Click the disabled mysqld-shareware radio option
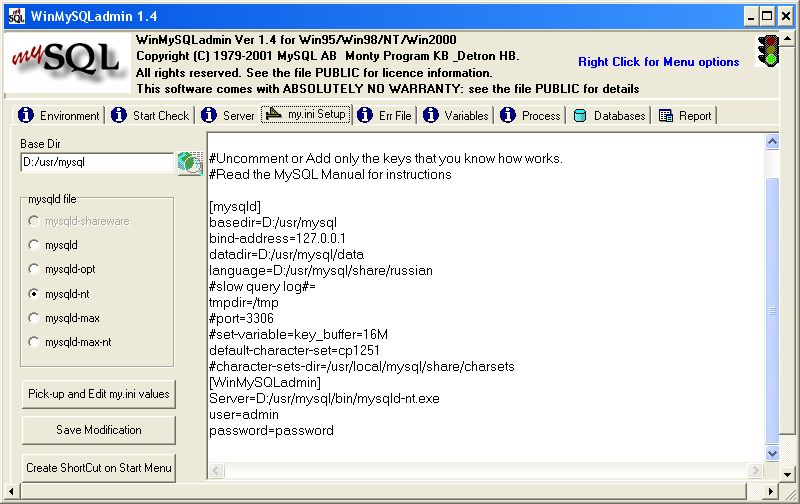 (79, 221)
